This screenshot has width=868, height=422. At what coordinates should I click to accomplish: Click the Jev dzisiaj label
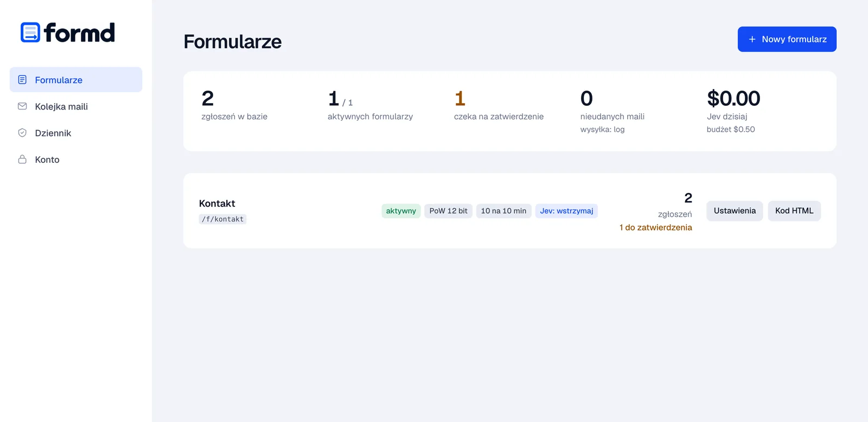pos(727,117)
